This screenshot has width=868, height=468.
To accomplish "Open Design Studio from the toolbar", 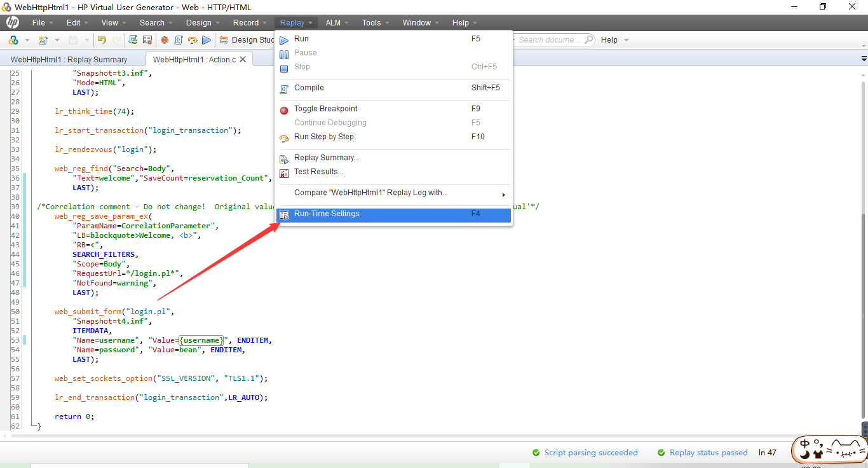I will click(x=248, y=40).
